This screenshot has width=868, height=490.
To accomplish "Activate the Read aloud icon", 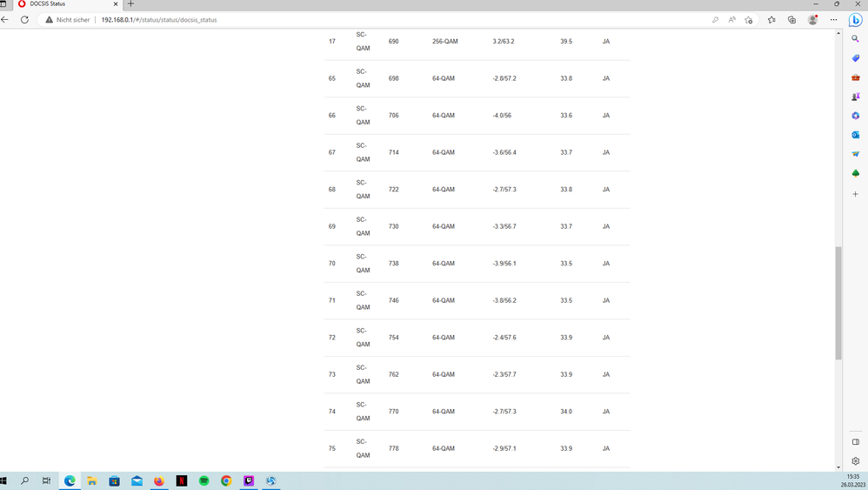I will 731,19.
